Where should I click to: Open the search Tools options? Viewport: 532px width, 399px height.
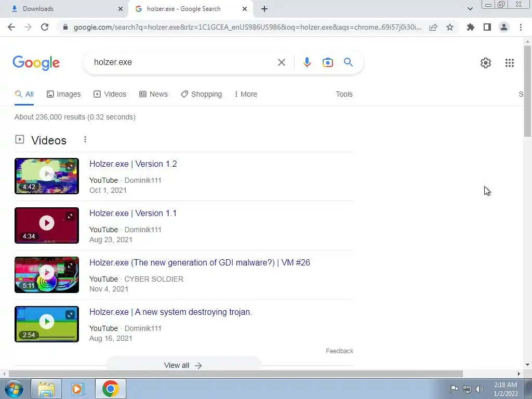click(344, 94)
